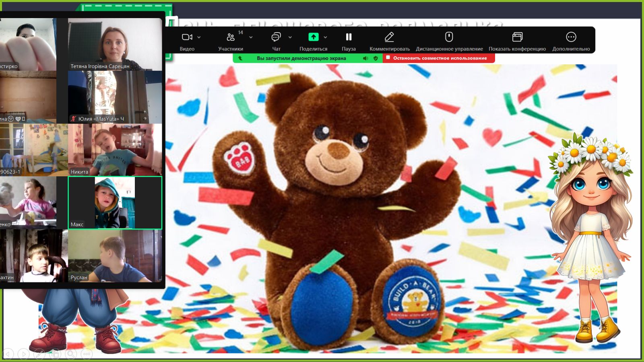This screenshot has height=362, width=644.
Task: Click Остановить совместное использование stop button
Action: click(439, 58)
